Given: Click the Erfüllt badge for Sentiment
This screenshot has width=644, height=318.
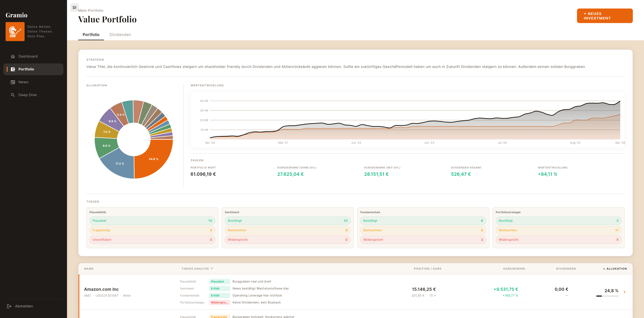Looking at the screenshot, I should click(x=219, y=289).
